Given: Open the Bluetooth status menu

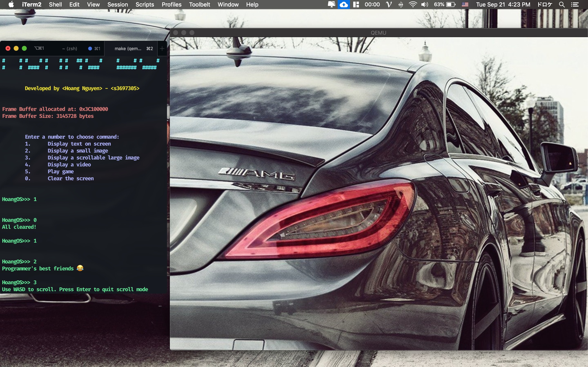Looking at the screenshot, I should point(401,4).
